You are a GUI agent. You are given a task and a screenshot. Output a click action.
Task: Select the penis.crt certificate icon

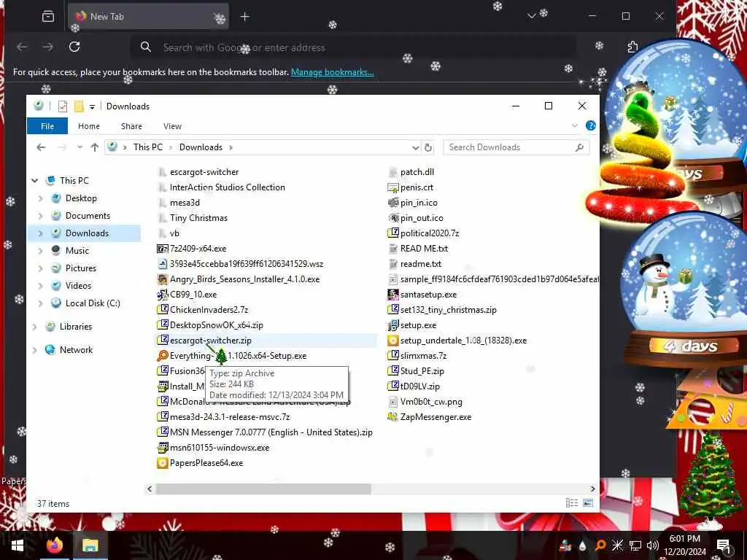point(393,187)
